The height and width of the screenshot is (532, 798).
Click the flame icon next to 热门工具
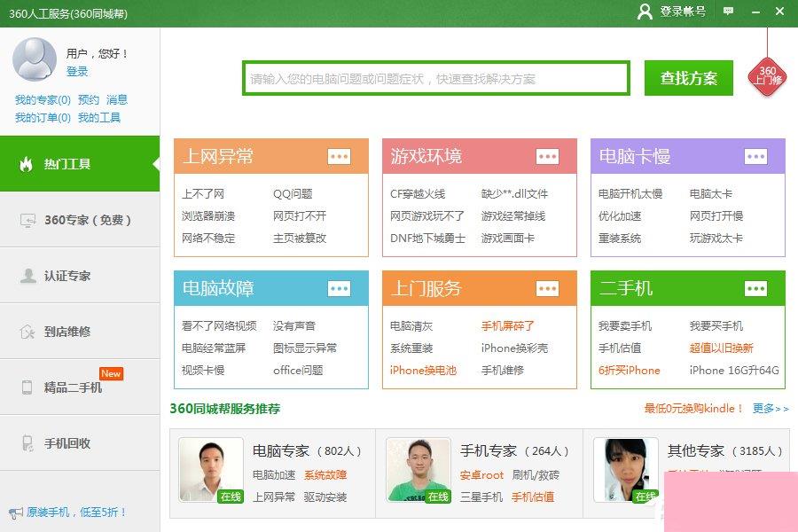click(26, 164)
